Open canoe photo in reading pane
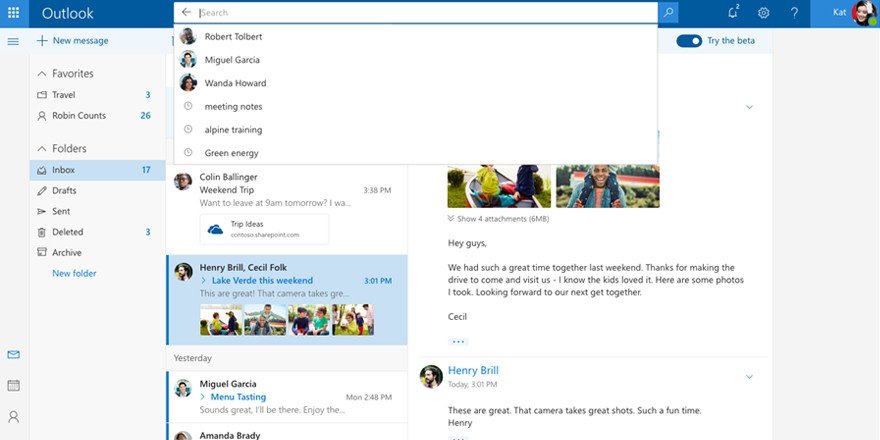 (x=499, y=186)
